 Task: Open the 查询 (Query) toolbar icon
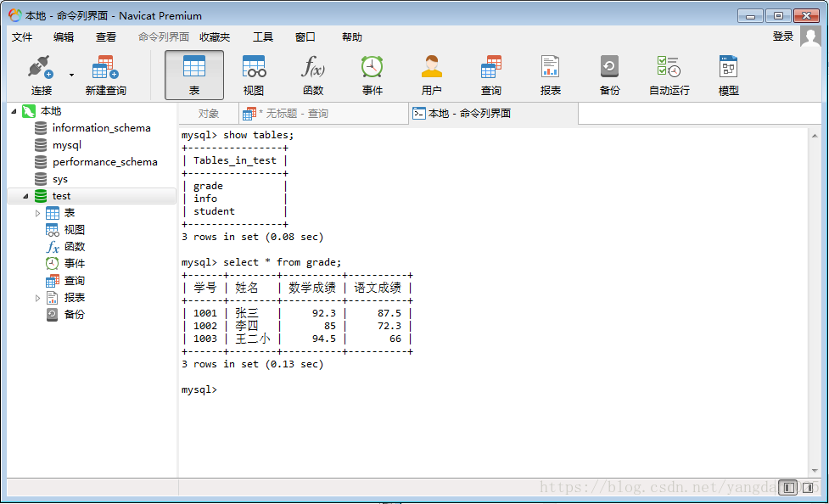pyautogui.click(x=490, y=74)
